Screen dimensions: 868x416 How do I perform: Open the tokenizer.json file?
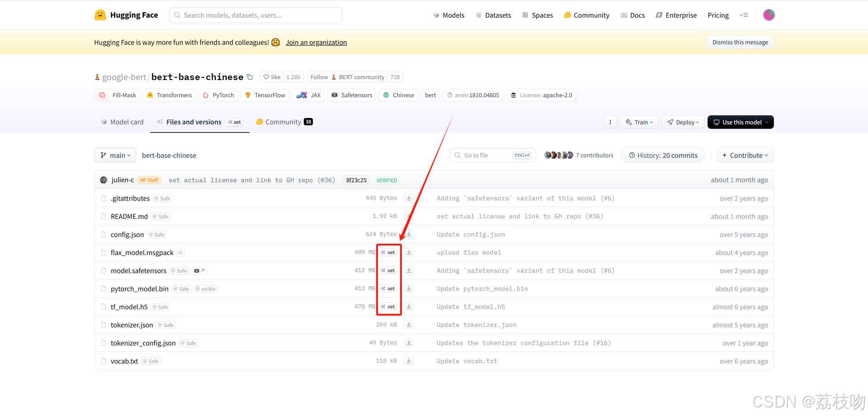click(132, 325)
